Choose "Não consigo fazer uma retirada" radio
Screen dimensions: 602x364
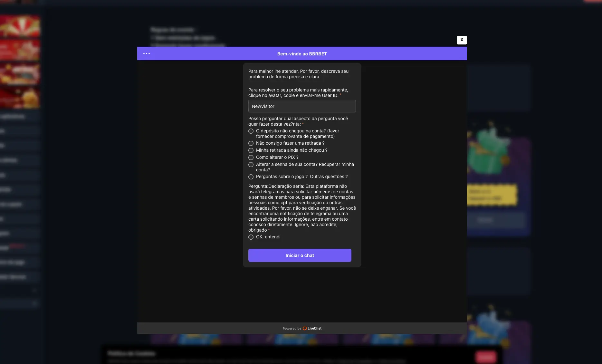click(x=251, y=143)
